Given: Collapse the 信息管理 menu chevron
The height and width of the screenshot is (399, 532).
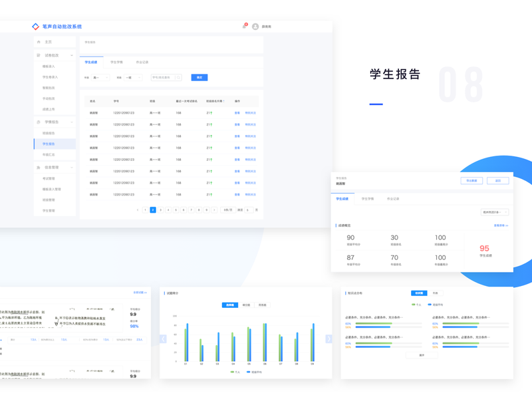Looking at the screenshot, I should click(x=72, y=168).
